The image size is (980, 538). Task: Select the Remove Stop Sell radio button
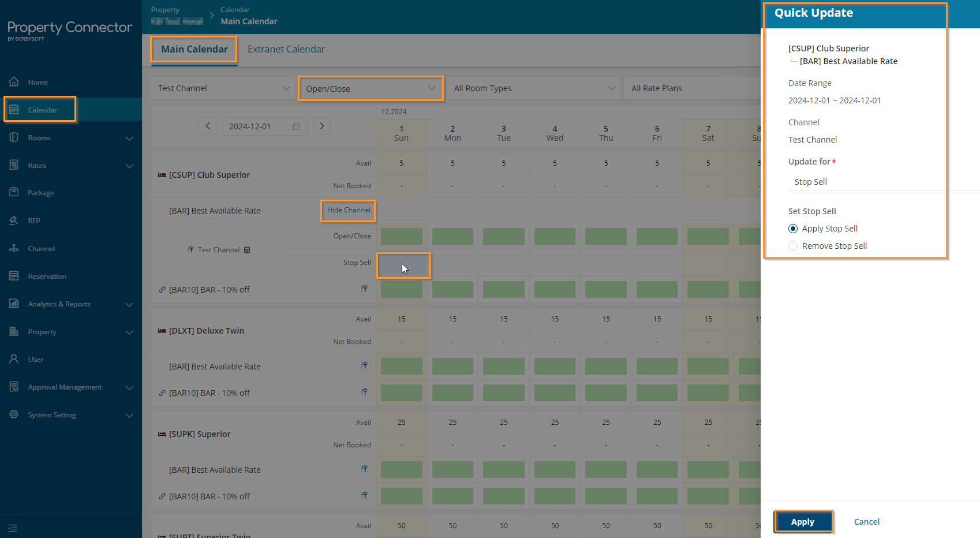coord(793,246)
